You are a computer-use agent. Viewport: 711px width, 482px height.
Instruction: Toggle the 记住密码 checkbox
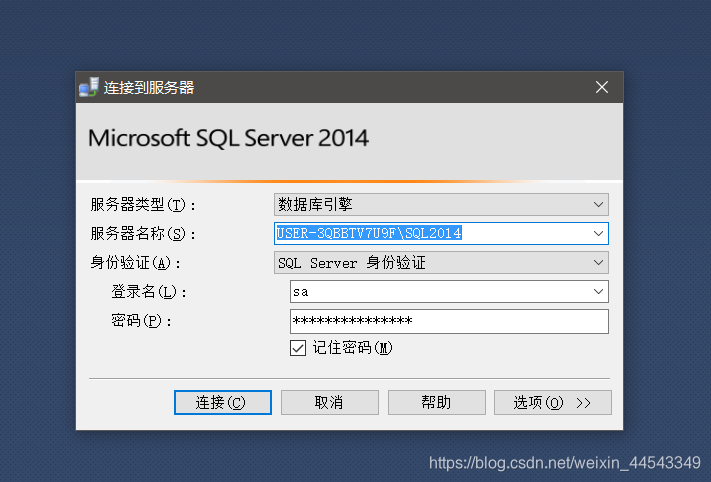(298, 348)
